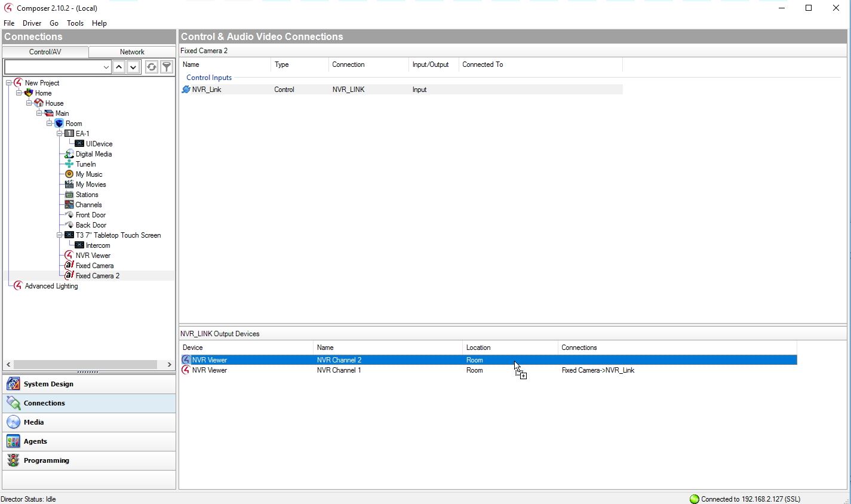Collapse the House tree node
The height and width of the screenshot is (504, 851).
pos(29,103)
